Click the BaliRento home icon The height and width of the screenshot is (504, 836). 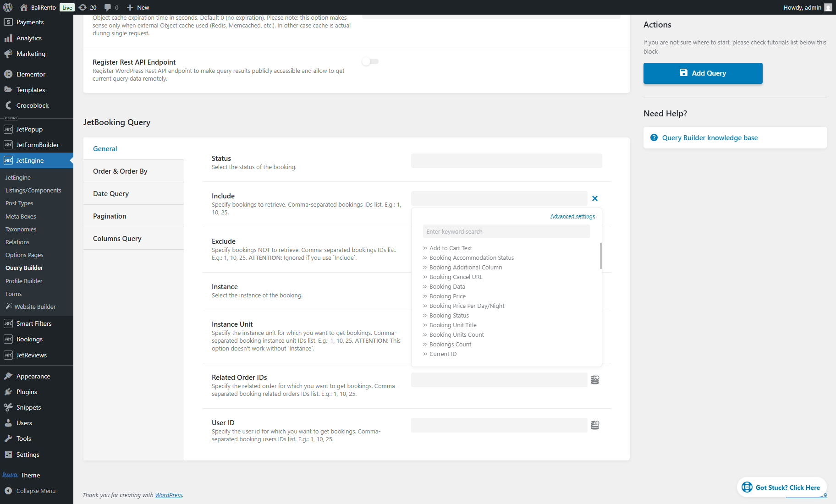click(24, 7)
